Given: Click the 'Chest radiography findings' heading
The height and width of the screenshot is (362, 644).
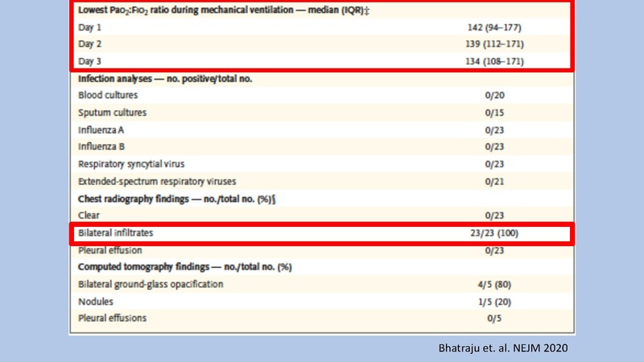Looking at the screenshot, I should [176, 199].
